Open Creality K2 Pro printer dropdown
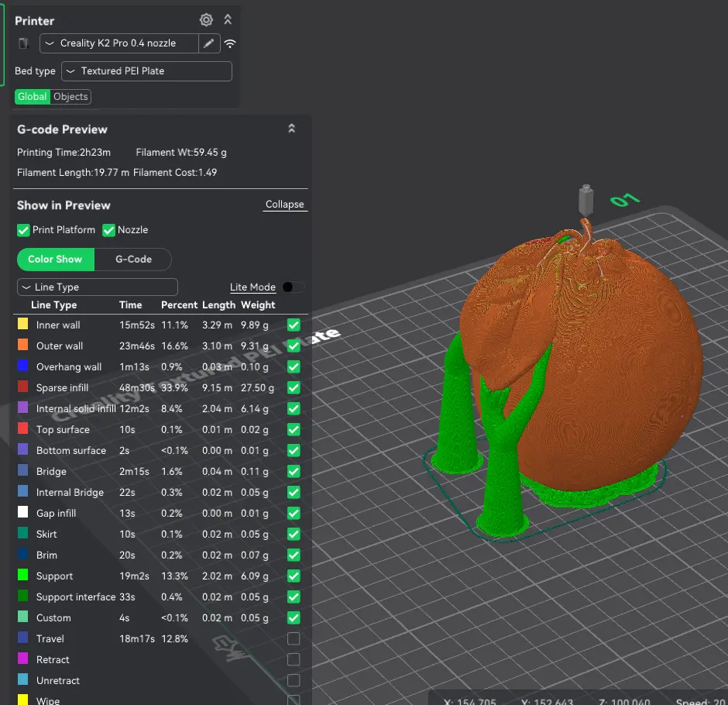Screen dimensions: 728x705 (119, 43)
